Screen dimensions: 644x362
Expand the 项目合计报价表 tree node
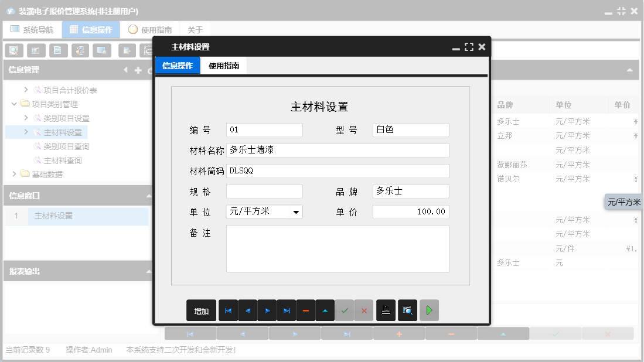[x=25, y=90]
